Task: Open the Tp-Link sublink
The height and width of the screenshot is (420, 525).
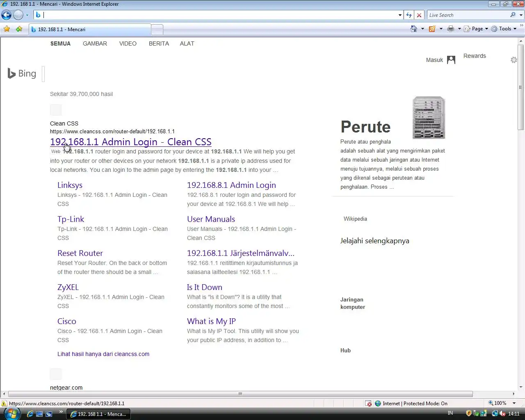Action: (x=71, y=219)
